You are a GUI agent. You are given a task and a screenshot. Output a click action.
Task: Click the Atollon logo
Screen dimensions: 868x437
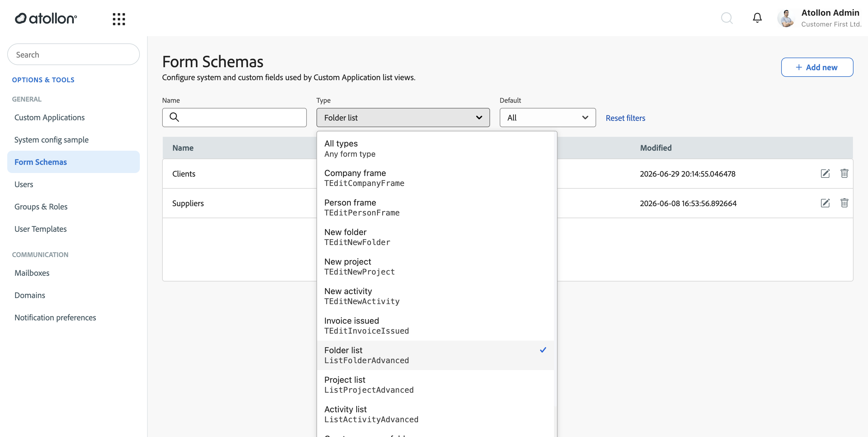(x=46, y=18)
